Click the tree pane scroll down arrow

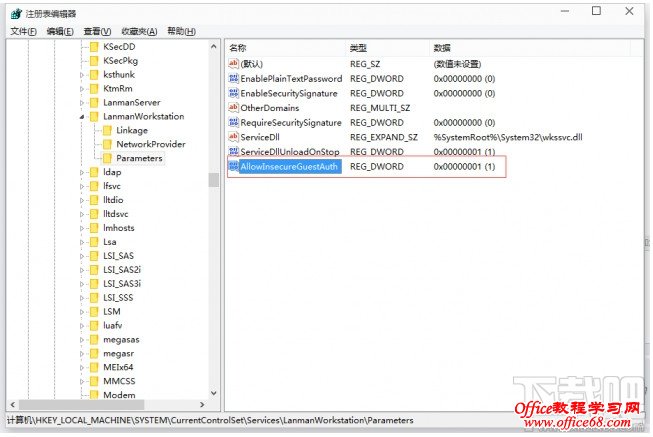tap(214, 393)
